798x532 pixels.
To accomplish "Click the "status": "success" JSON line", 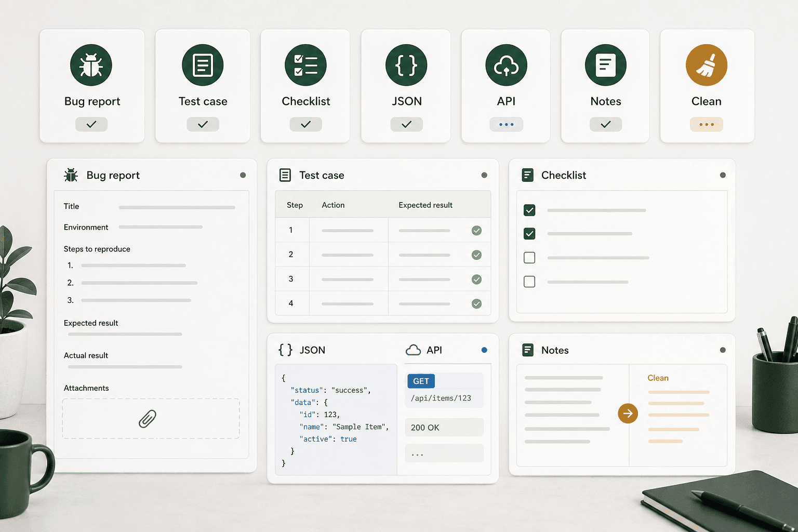I will 330,390.
